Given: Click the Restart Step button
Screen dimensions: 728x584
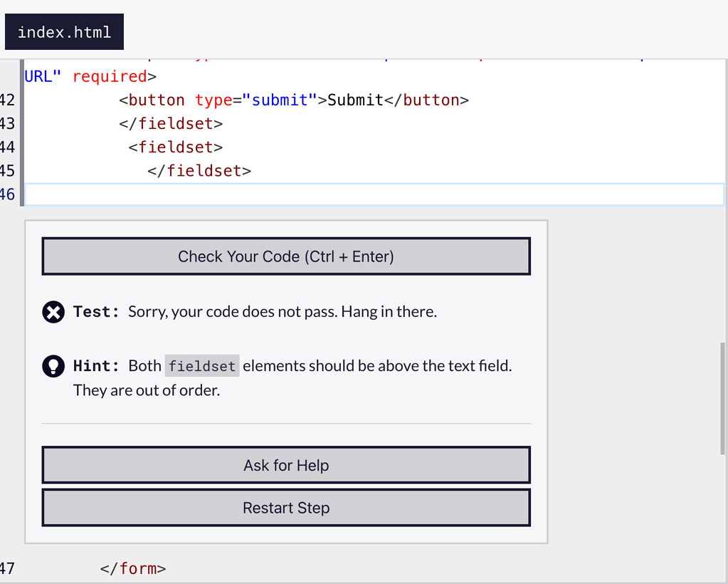Looking at the screenshot, I should coord(286,509).
